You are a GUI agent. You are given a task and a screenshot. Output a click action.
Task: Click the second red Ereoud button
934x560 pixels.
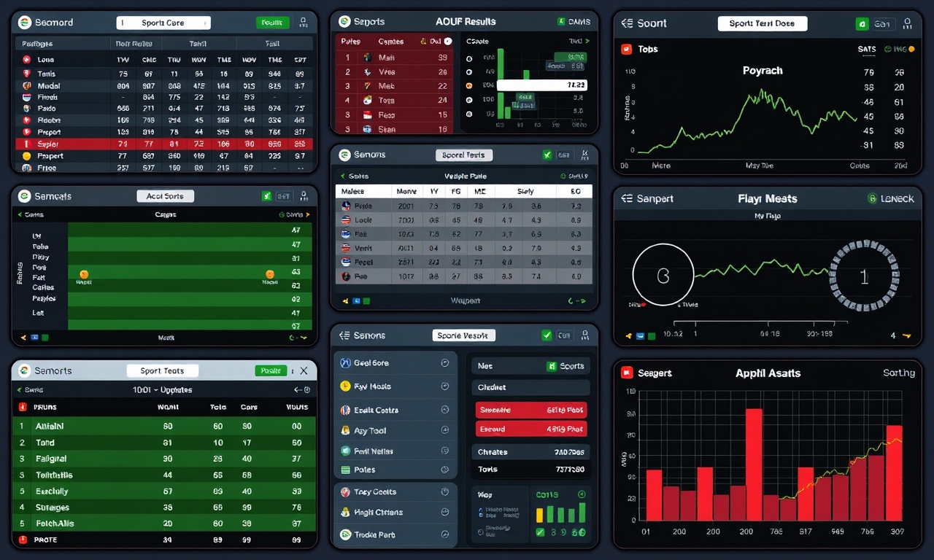tap(531, 429)
